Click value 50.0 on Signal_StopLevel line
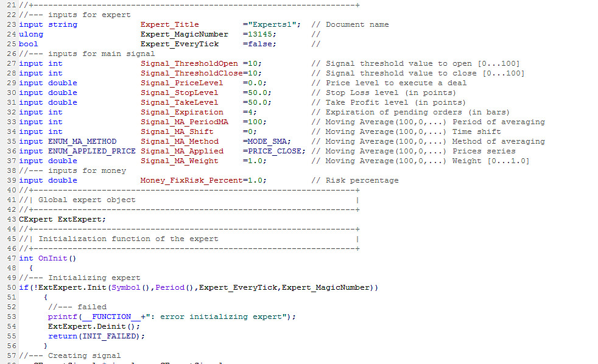 (x=258, y=93)
